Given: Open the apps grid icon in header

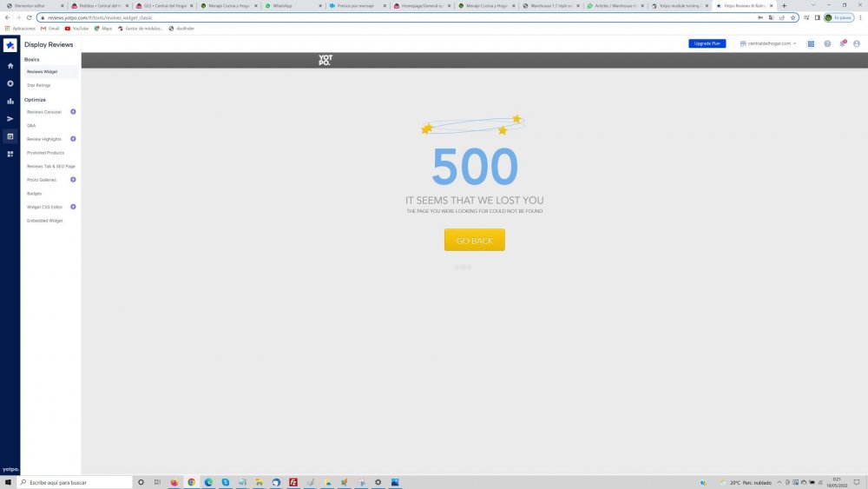Looking at the screenshot, I should coord(811,43).
